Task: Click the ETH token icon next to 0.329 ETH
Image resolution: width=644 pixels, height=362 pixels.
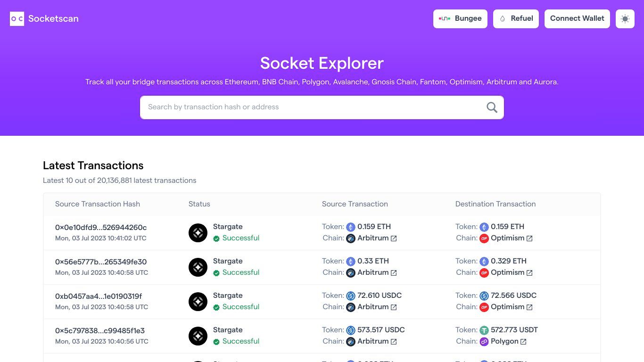Action: point(484,262)
